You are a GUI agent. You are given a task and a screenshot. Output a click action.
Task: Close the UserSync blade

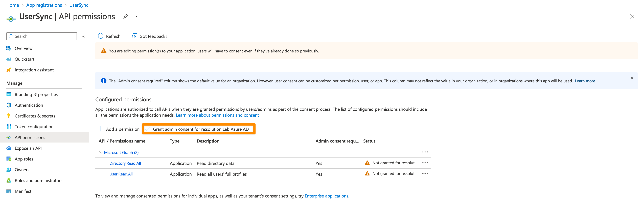pos(632,16)
